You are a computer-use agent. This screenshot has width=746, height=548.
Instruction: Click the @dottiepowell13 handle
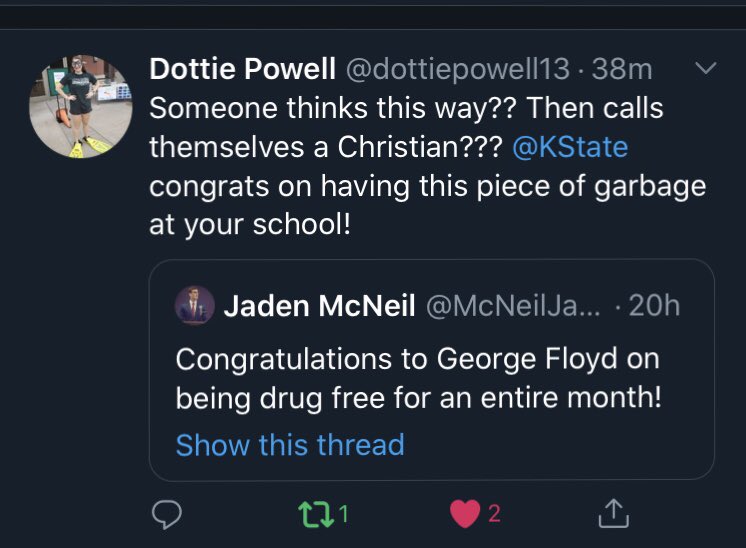[458, 69]
